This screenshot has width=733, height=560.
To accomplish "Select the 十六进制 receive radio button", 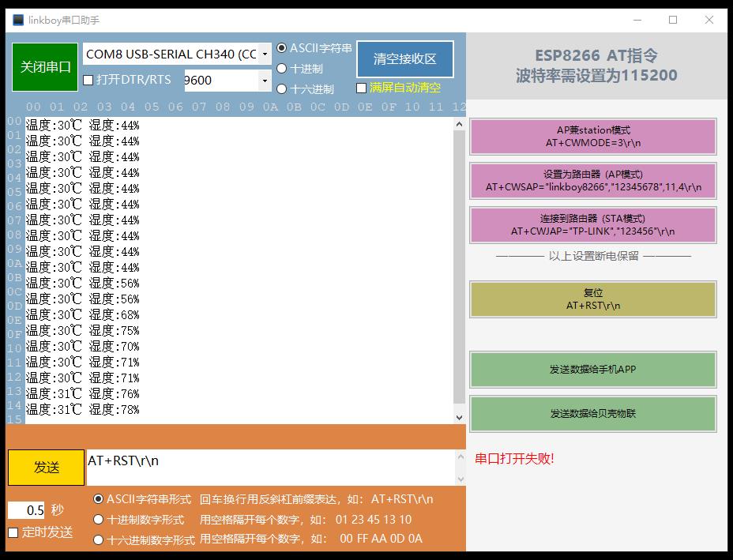I will point(281,88).
